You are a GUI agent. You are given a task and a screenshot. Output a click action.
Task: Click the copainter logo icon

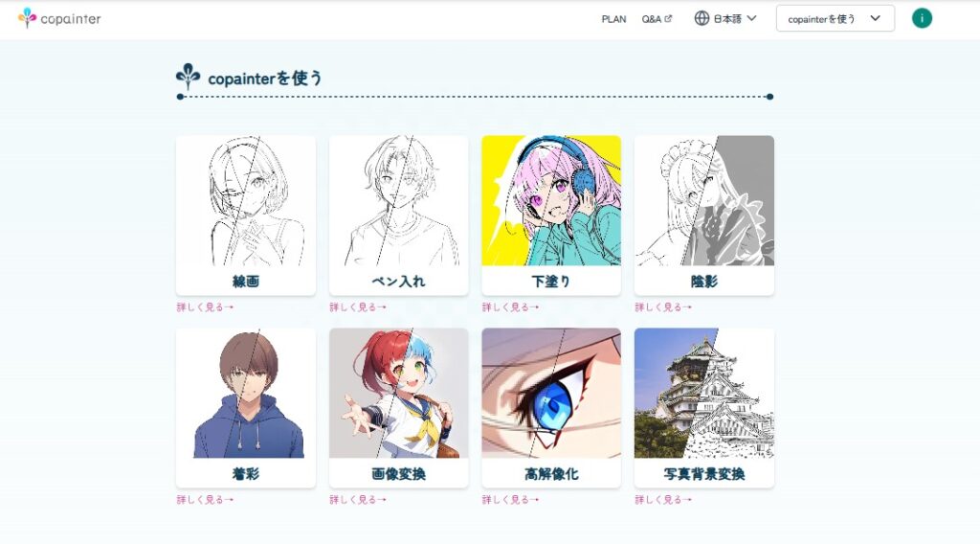pyautogui.click(x=27, y=17)
